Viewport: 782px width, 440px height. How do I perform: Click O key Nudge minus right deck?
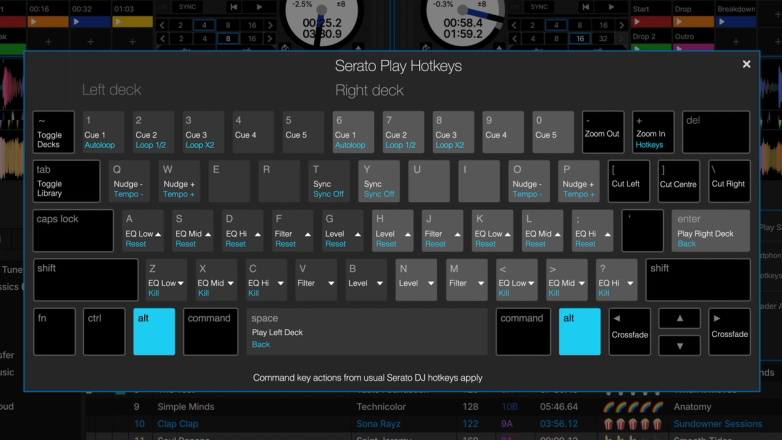(529, 181)
